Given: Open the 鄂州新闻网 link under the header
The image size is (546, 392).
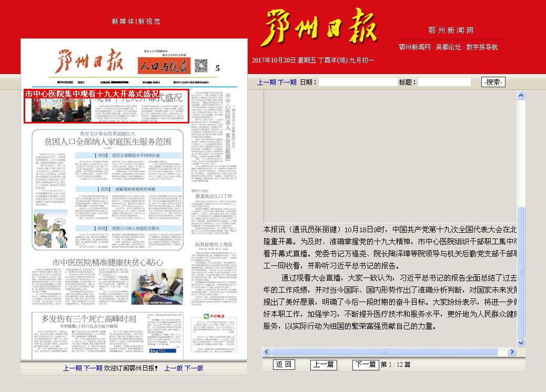Looking at the screenshot, I should pos(414,47).
